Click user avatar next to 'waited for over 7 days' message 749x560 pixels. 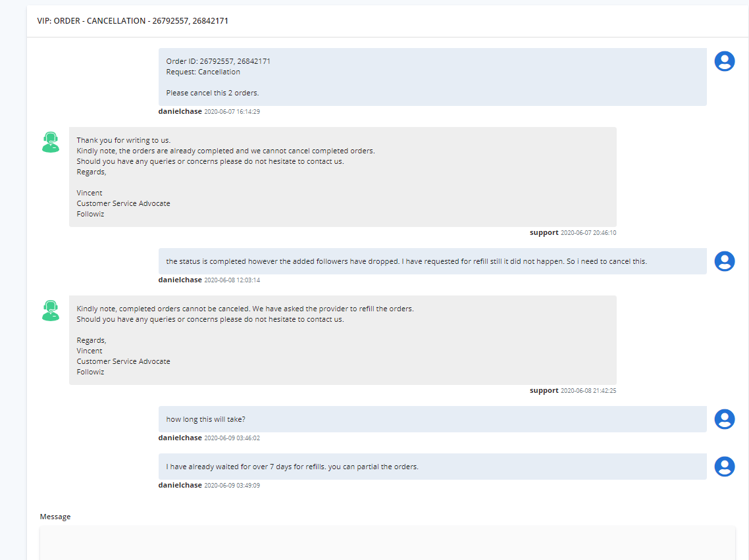click(724, 467)
